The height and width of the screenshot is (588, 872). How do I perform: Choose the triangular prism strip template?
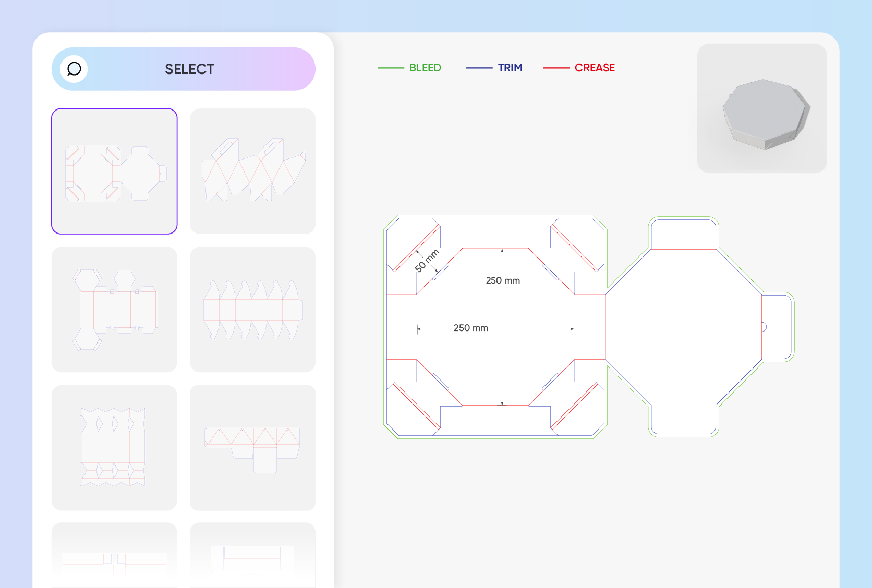(x=252, y=448)
